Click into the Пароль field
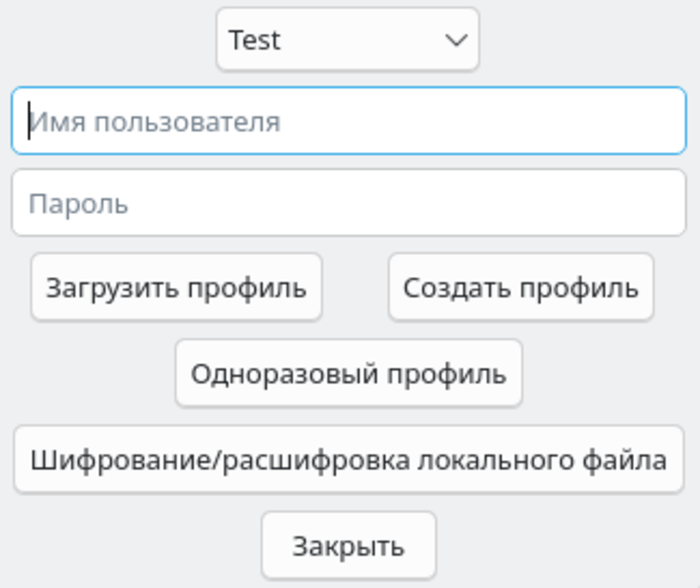The height and width of the screenshot is (588, 700). [348, 203]
